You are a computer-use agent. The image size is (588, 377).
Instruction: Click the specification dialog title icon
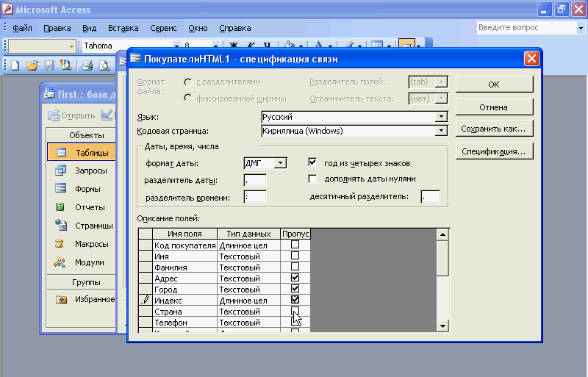pyautogui.click(x=135, y=59)
